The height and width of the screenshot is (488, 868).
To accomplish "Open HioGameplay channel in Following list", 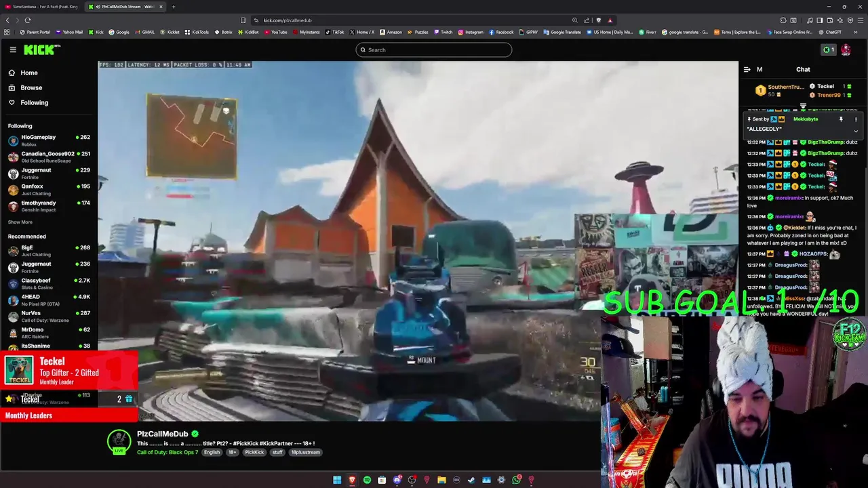I will pyautogui.click(x=49, y=140).
